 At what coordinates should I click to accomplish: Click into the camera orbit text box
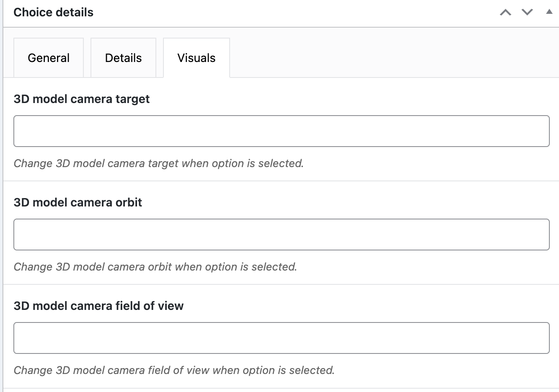click(281, 235)
